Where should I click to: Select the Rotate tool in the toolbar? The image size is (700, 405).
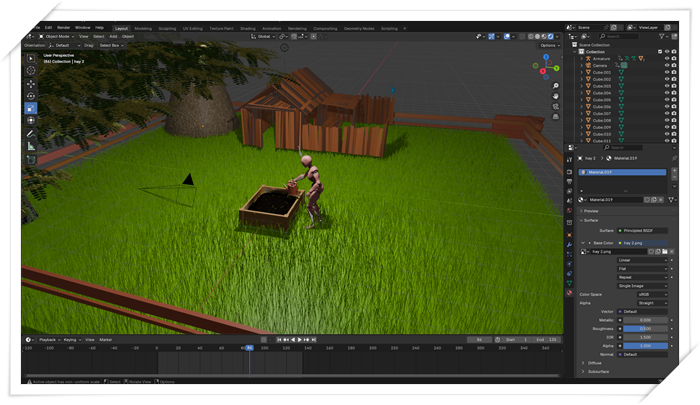[30, 96]
